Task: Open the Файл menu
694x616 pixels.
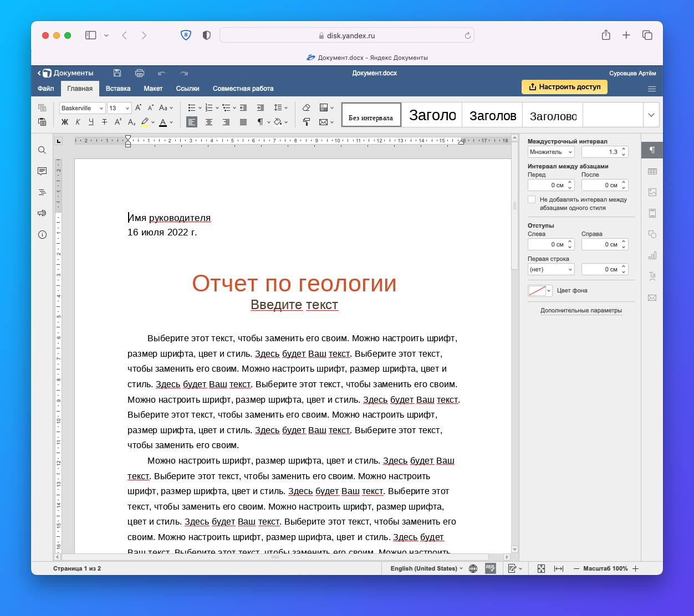Action: (46, 89)
